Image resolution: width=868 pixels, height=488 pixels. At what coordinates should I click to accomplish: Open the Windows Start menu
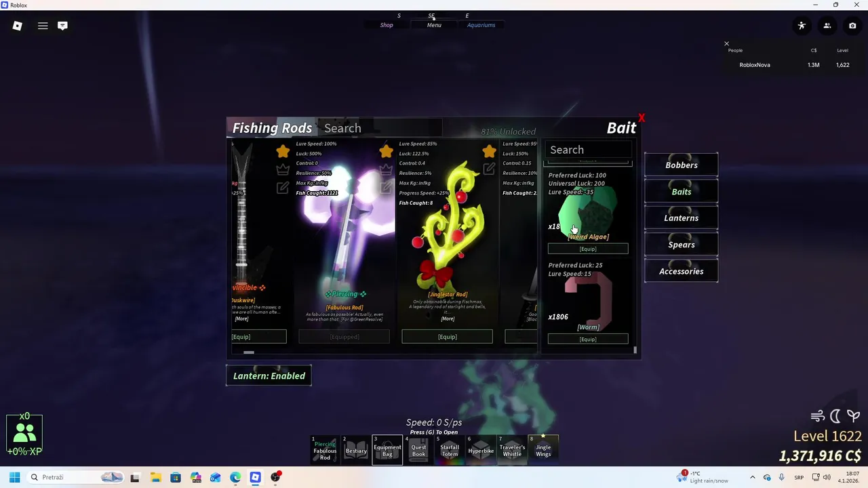click(14, 477)
